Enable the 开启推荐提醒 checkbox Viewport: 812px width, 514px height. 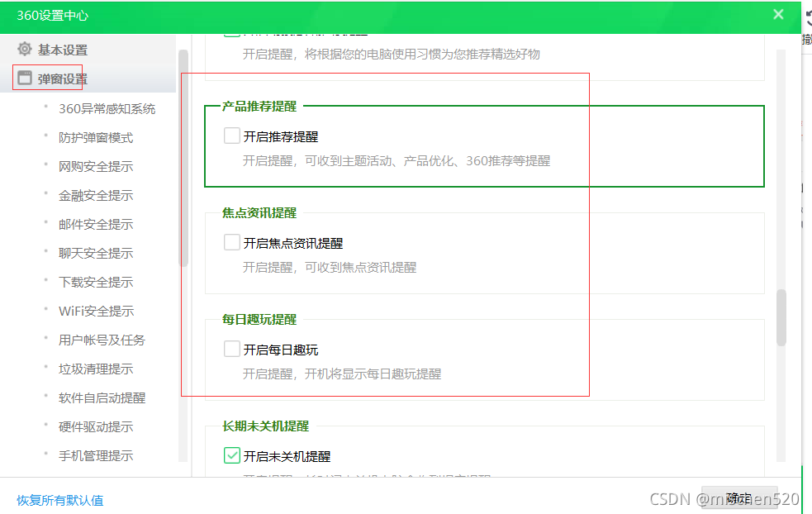click(x=232, y=136)
